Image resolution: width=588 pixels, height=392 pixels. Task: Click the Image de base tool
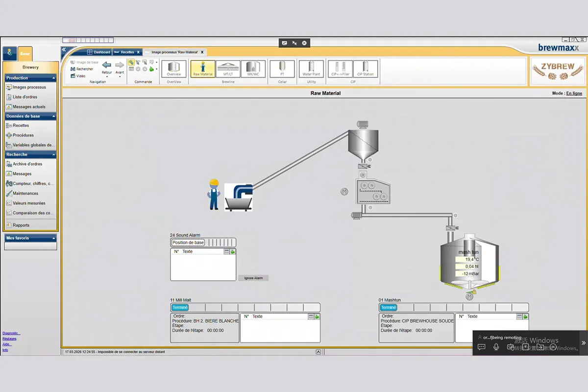pos(84,62)
